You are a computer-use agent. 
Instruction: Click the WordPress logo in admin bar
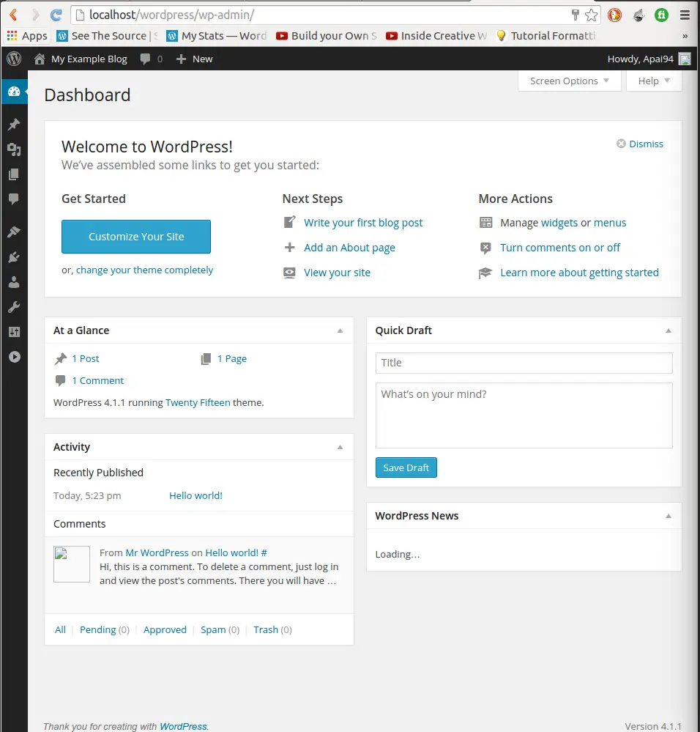coord(14,59)
